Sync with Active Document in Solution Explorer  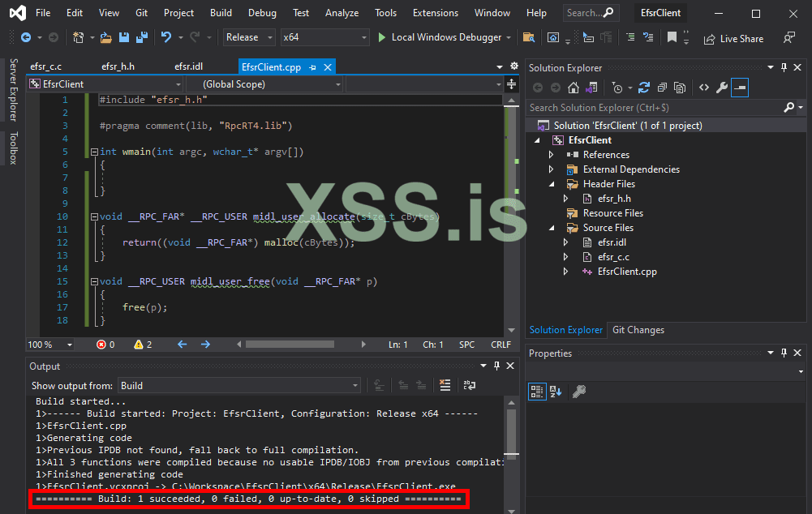(x=644, y=88)
